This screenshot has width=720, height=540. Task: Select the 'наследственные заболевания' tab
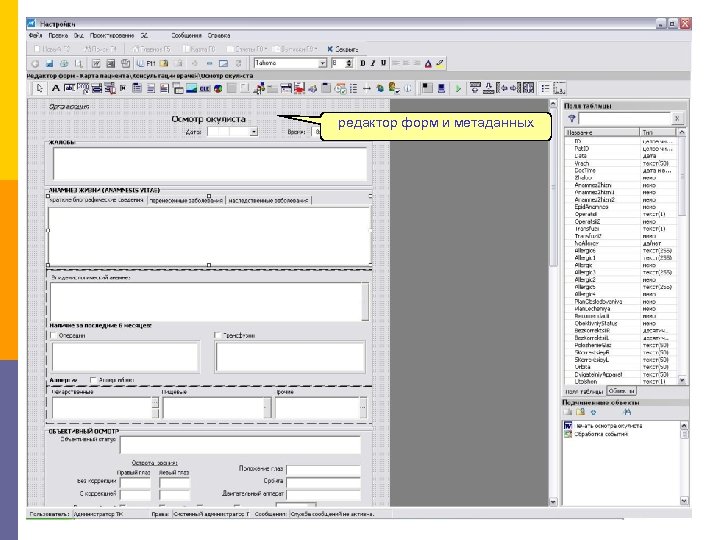click(268, 200)
